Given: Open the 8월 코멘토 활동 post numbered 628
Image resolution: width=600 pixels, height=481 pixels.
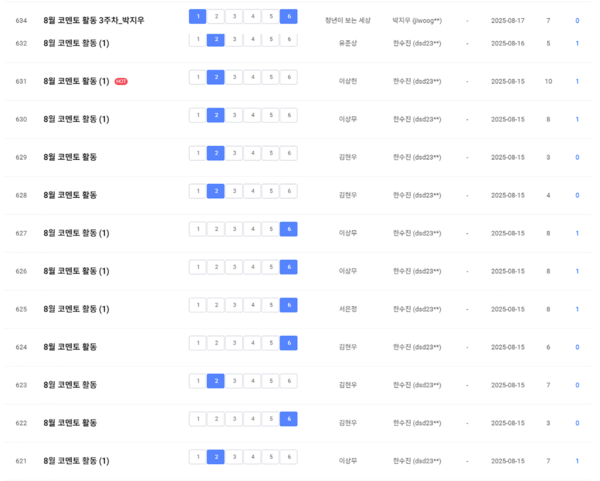Looking at the screenshot, I should 70,195.
